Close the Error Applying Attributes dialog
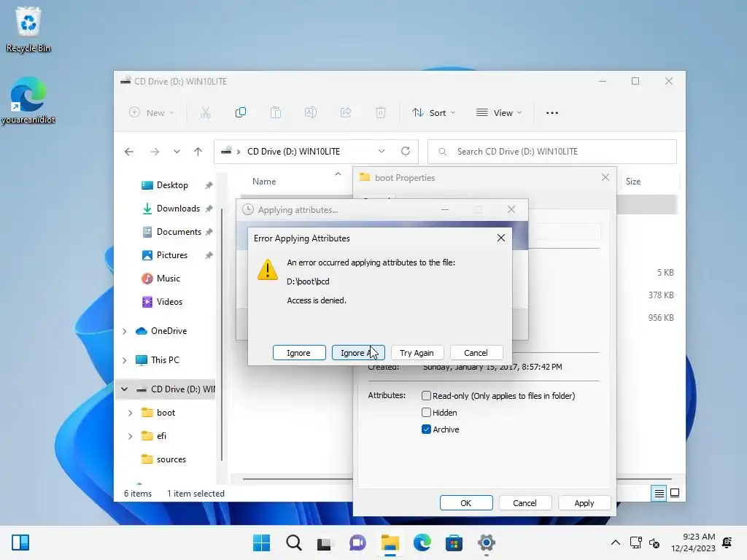 (501, 238)
